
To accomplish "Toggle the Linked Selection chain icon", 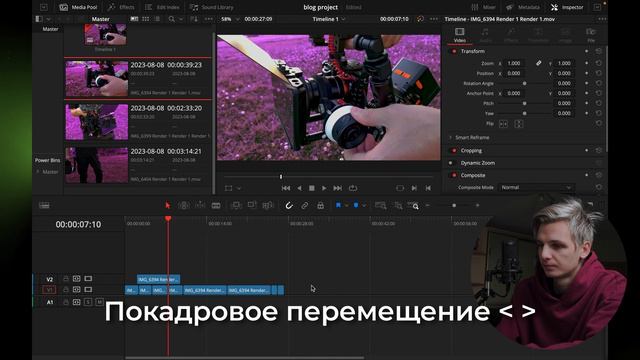I will coord(304,206).
